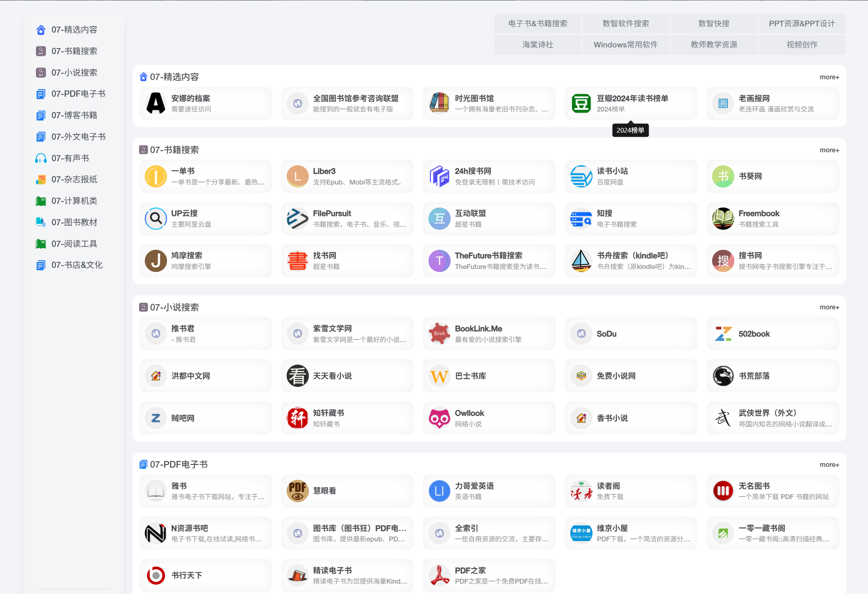Click more+ in the 07-精选内容 section
Viewport: 868px width, 594px height.
(829, 77)
